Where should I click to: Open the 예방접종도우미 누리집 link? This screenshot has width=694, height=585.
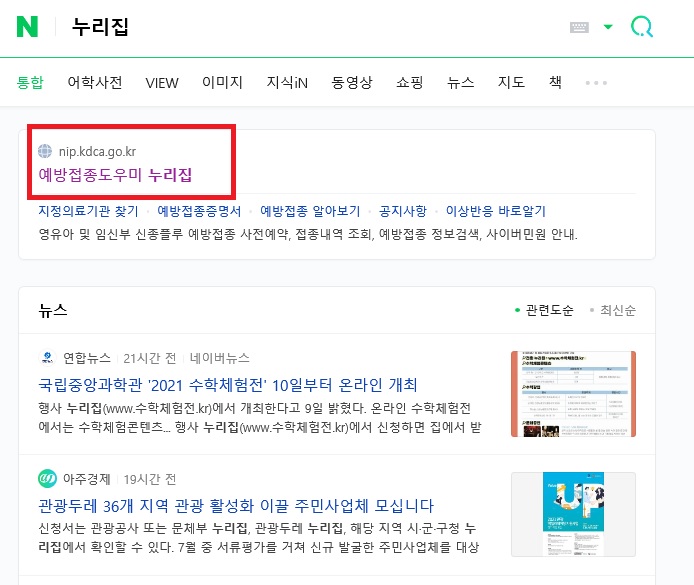(x=115, y=175)
